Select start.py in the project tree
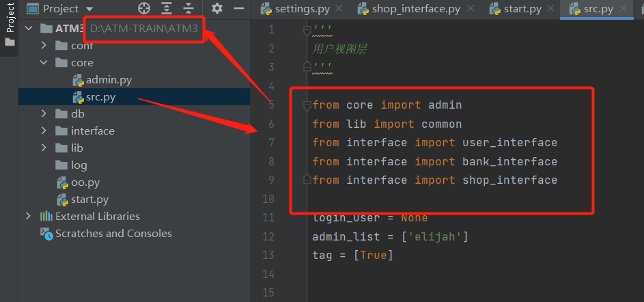This screenshot has height=302, width=644. coord(89,200)
